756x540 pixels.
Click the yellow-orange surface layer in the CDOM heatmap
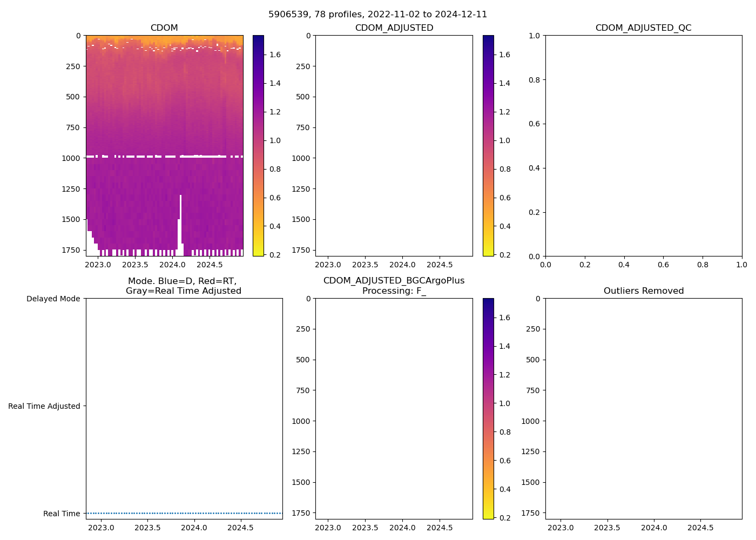(x=164, y=39)
